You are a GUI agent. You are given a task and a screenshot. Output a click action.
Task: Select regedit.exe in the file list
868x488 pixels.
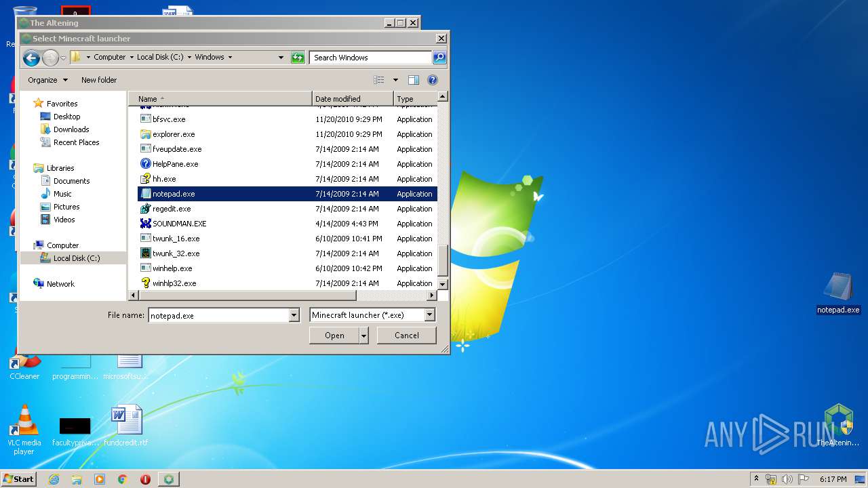172,209
